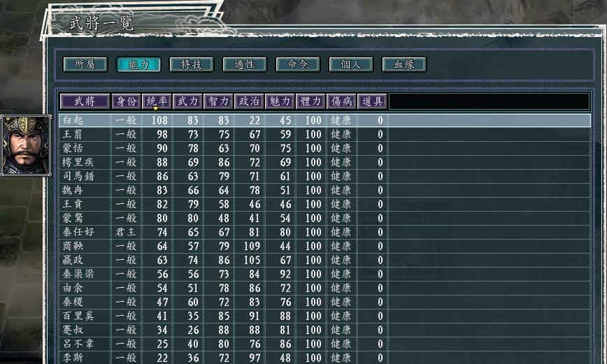Sort by the 統率 column header

(x=157, y=101)
